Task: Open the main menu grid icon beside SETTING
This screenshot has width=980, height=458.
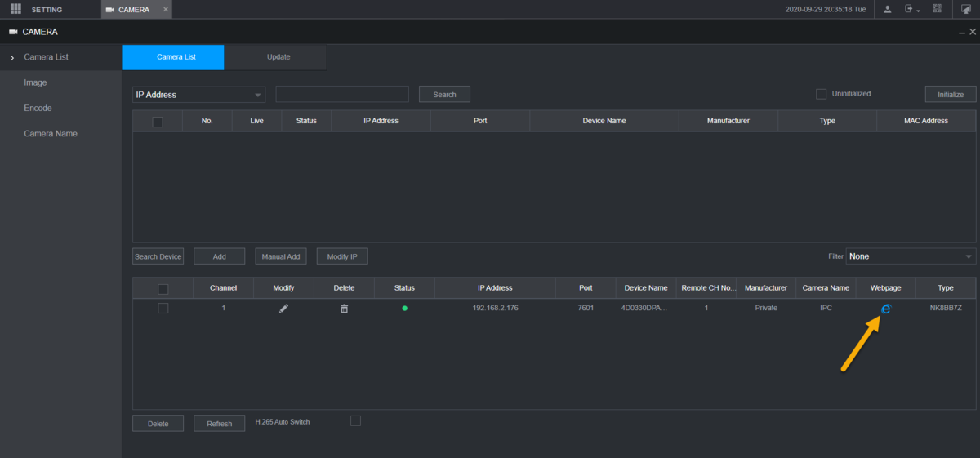Action: point(16,9)
